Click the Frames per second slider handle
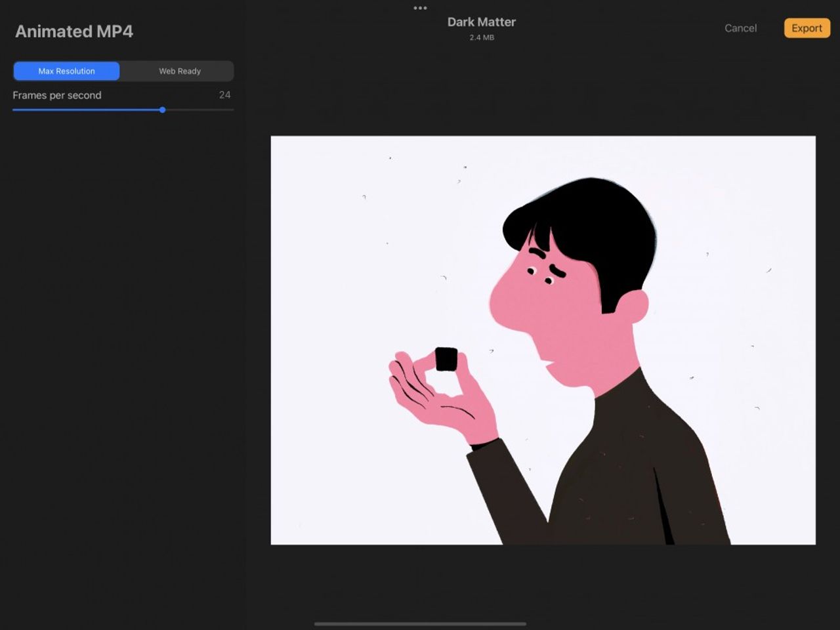 (162, 110)
